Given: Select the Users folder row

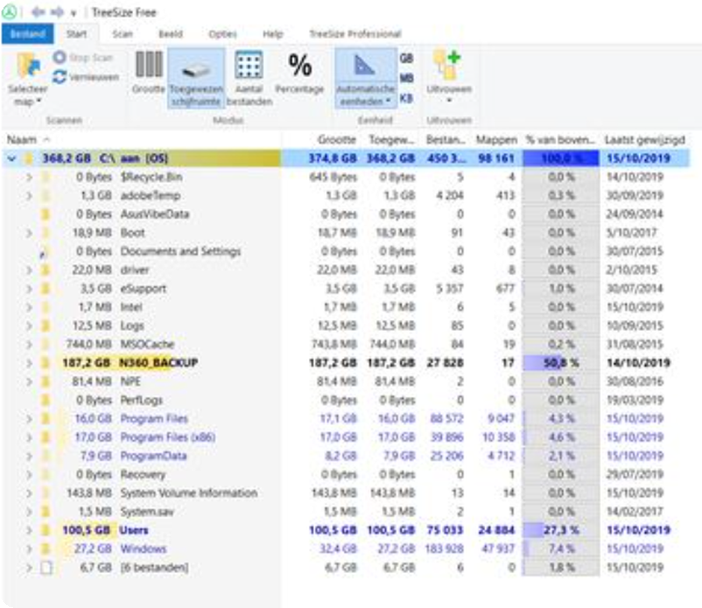Looking at the screenshot, I should (133, 530).
